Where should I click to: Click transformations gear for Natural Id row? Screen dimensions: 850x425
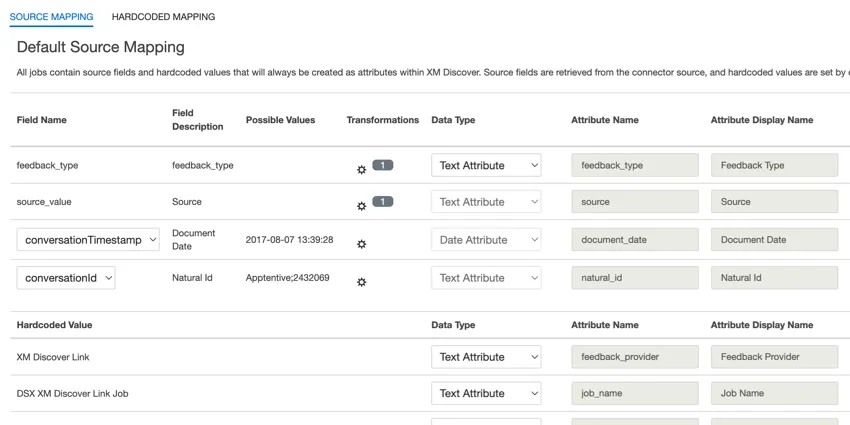(x=362, y=282)
